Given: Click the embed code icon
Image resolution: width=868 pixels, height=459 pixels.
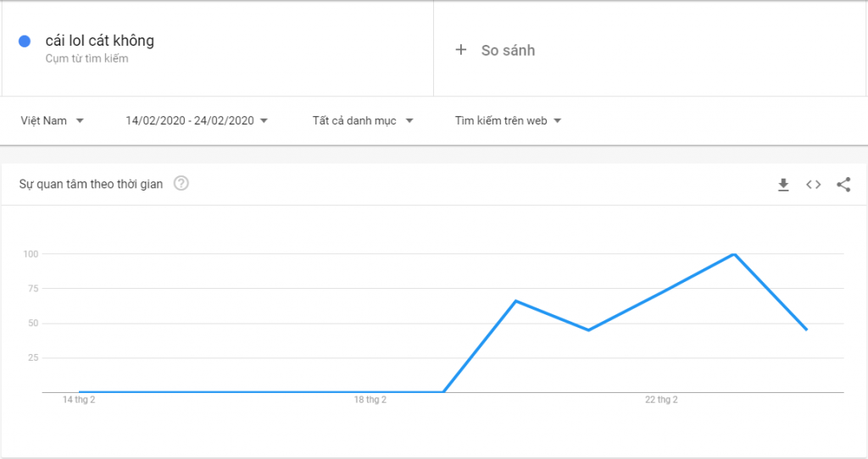Looking at the screenshot, I should pos(814,185).
